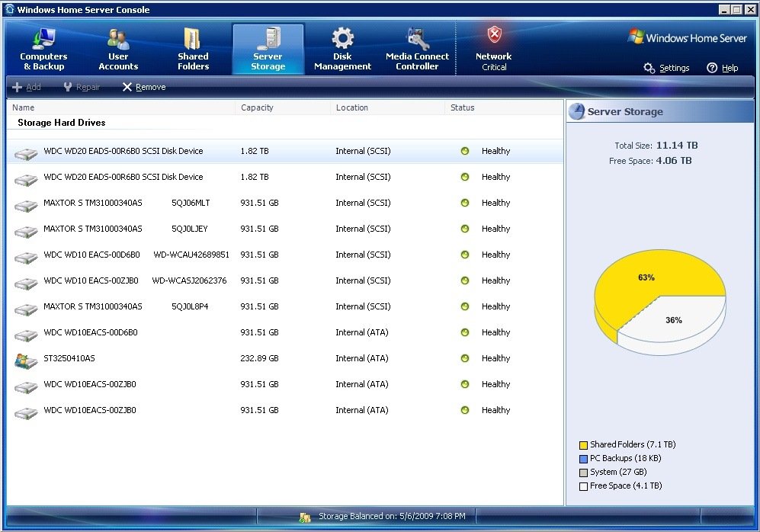Click Healthy status dot for MAXTOR 5QJ06MLT
The height and width of the screenshot is (532, 760).
(465, 203)
